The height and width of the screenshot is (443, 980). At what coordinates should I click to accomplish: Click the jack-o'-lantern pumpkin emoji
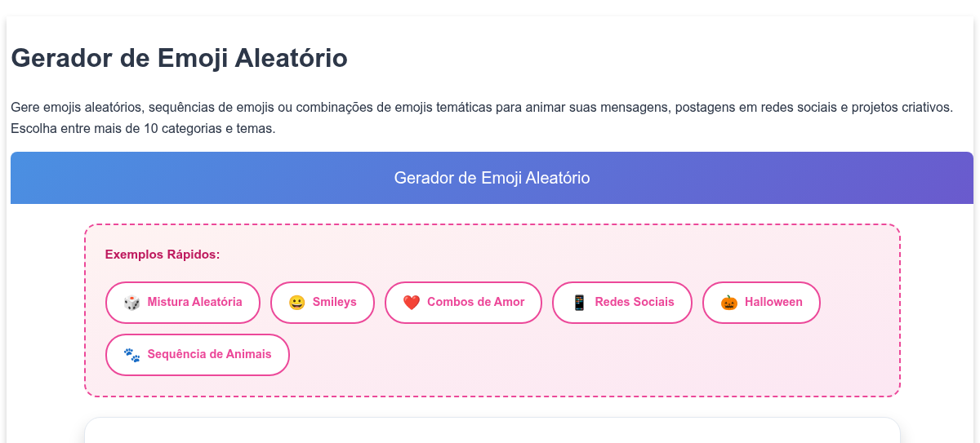click(x=728, y=303)
